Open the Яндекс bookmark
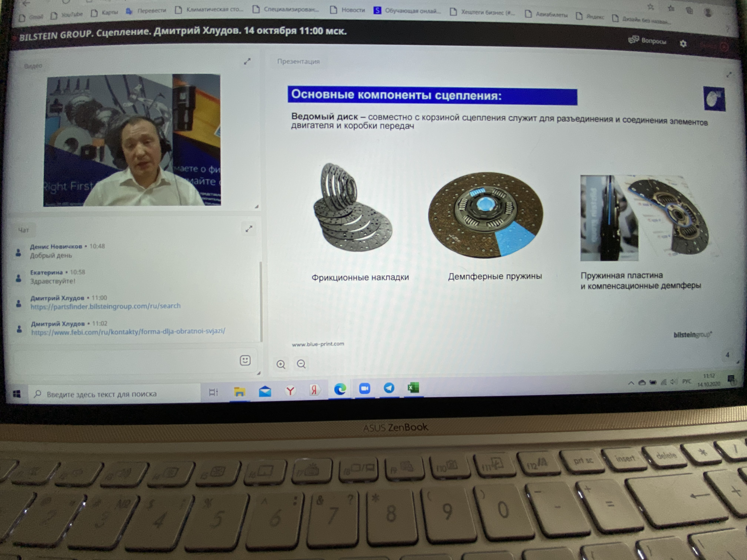This screenshot has height=560, width=747. click(x=590, y=16)
